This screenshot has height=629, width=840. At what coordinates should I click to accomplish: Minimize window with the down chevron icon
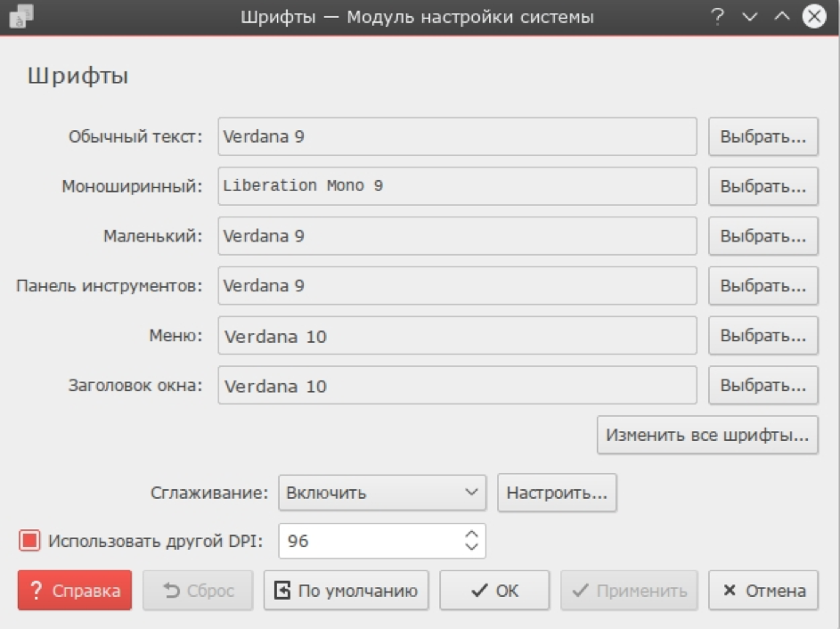[x=749, y=17]
